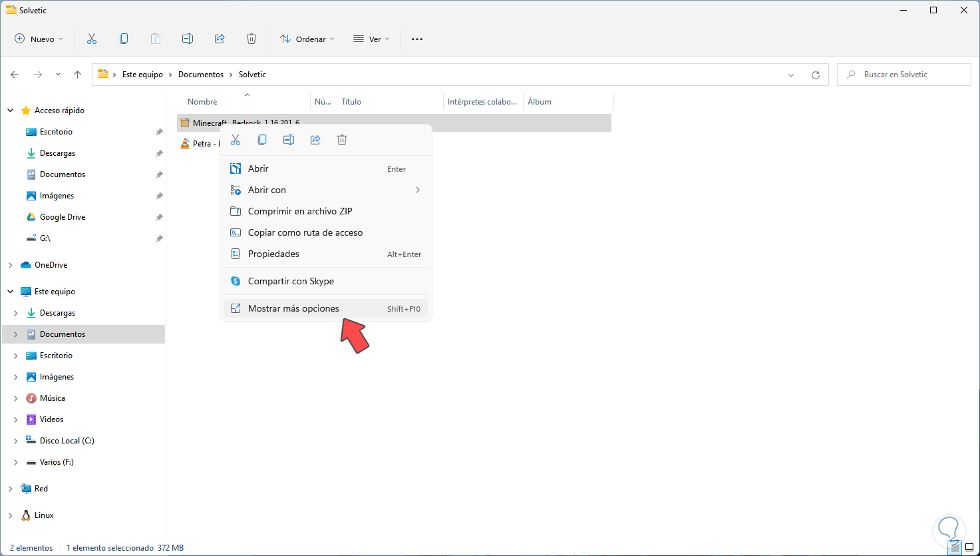Click the pin icon next to G:\
Image resolution: width=980 pixels, height=556 pixels.
click(x=159, y=238)
